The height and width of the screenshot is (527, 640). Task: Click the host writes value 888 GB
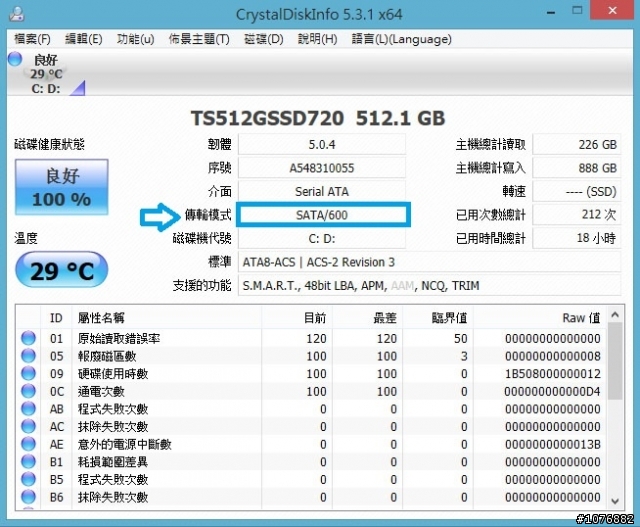577,168
